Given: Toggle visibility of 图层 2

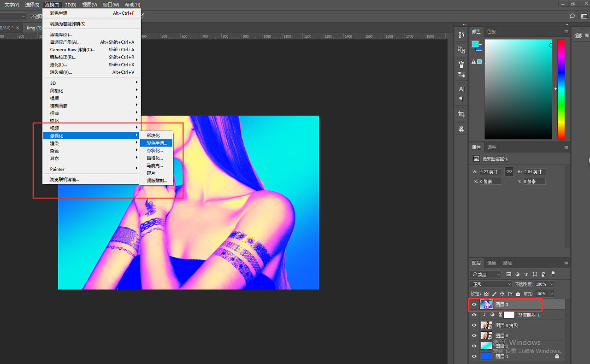Looking at the screenshot, I should pyautogui.click(x=474, y=346).
